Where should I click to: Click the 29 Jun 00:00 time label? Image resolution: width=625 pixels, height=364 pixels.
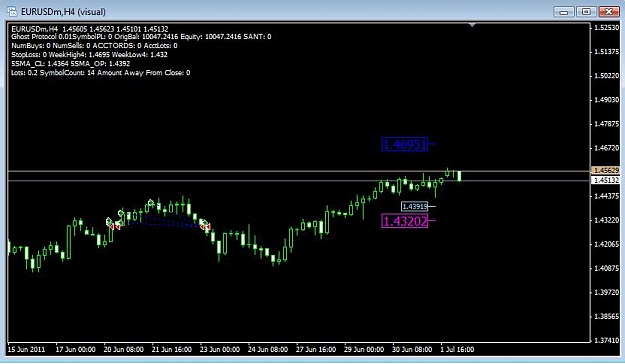tap(364, 349)
